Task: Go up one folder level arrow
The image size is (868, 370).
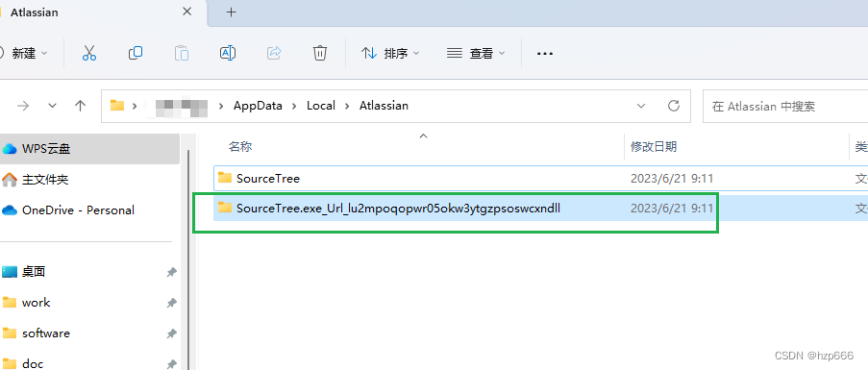Action: click(x=81, y=106)
